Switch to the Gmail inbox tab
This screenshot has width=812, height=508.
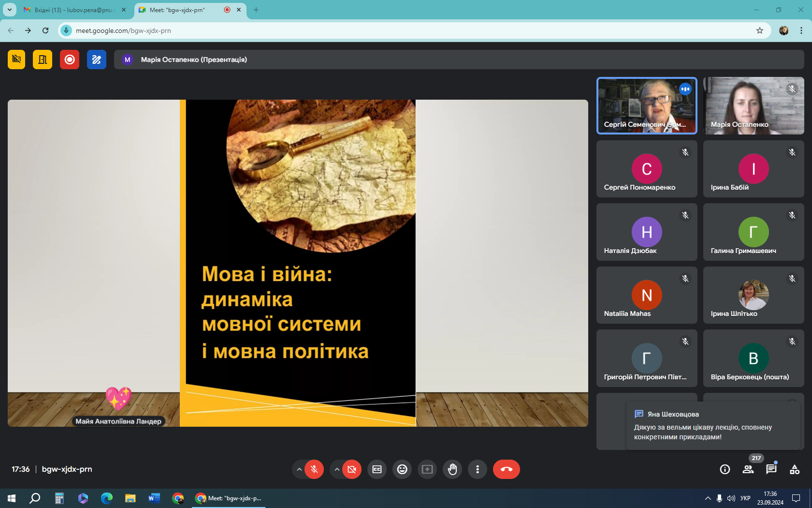click(72, 10)
